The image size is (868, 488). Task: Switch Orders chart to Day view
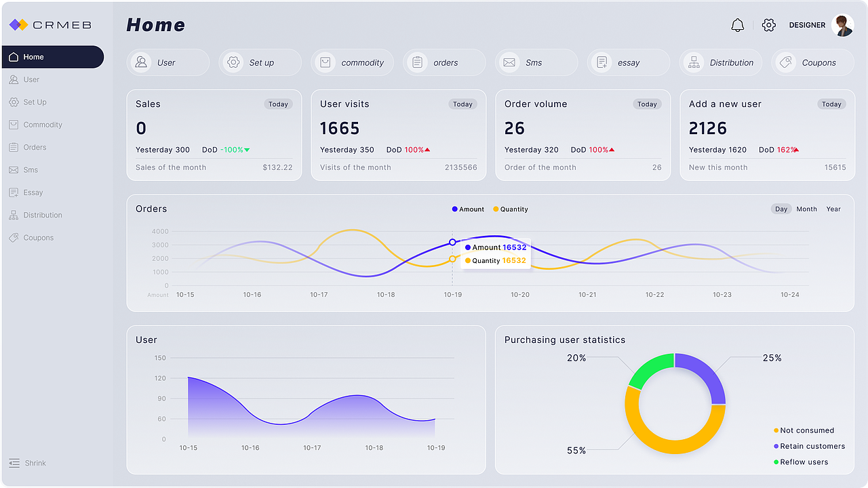[x=781, y=209]
